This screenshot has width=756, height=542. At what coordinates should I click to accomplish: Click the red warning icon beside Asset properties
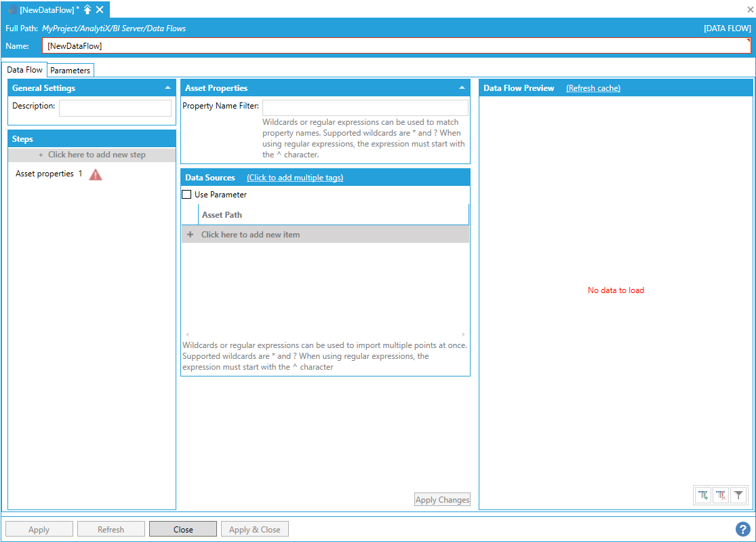[96, 174]
